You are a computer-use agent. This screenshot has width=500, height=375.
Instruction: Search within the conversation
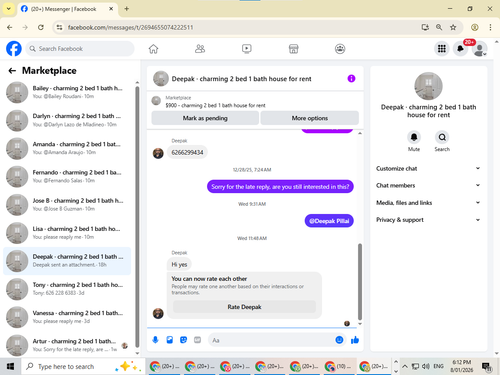[x=442, y=137]
